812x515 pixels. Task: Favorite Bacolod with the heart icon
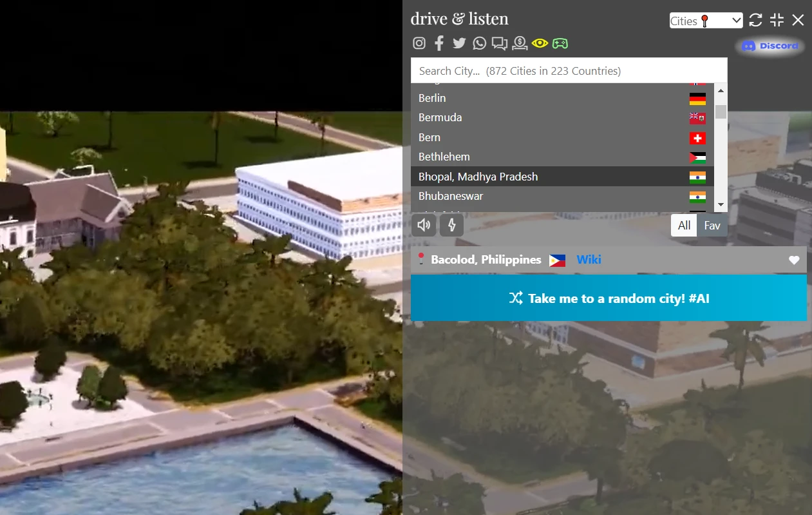coord(794,260)
